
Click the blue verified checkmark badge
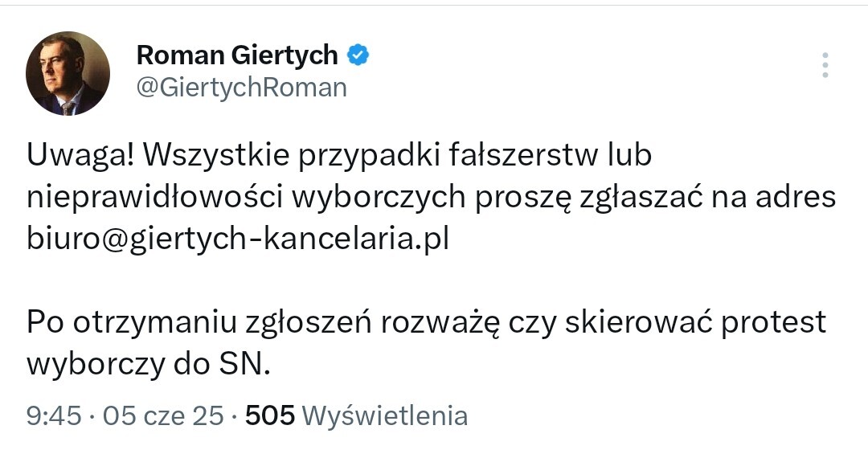click(x=358, y=55)
